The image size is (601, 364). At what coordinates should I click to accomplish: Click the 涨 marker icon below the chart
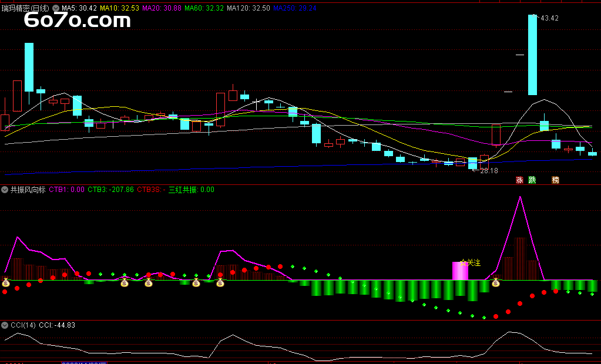519,180
